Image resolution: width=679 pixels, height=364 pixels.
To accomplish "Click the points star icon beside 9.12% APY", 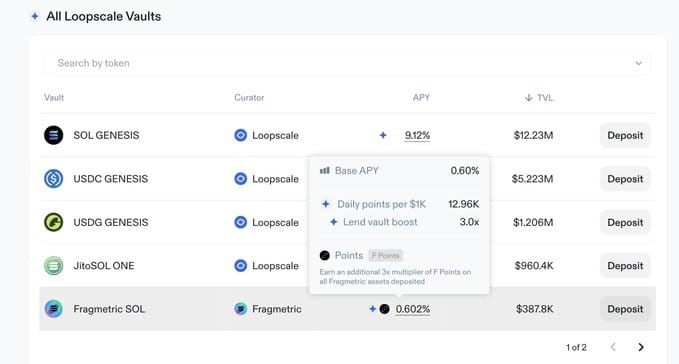I will [383, 135].
